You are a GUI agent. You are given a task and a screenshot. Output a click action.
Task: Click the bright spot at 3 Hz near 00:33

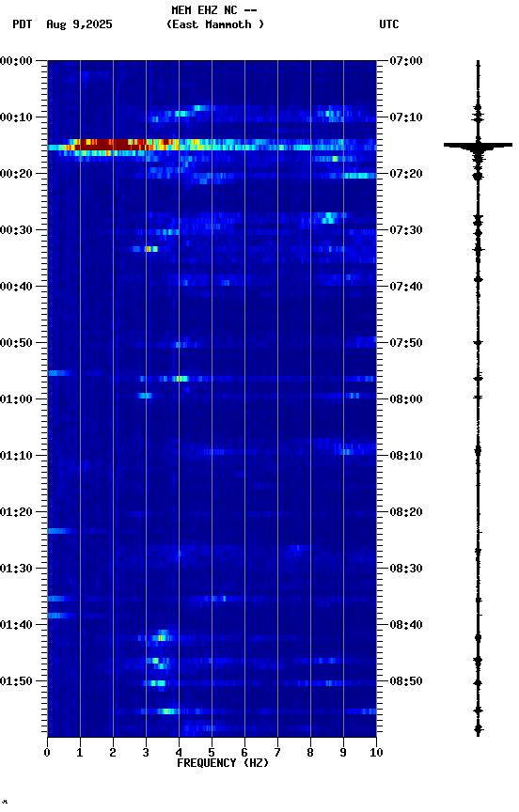point(149,249)
